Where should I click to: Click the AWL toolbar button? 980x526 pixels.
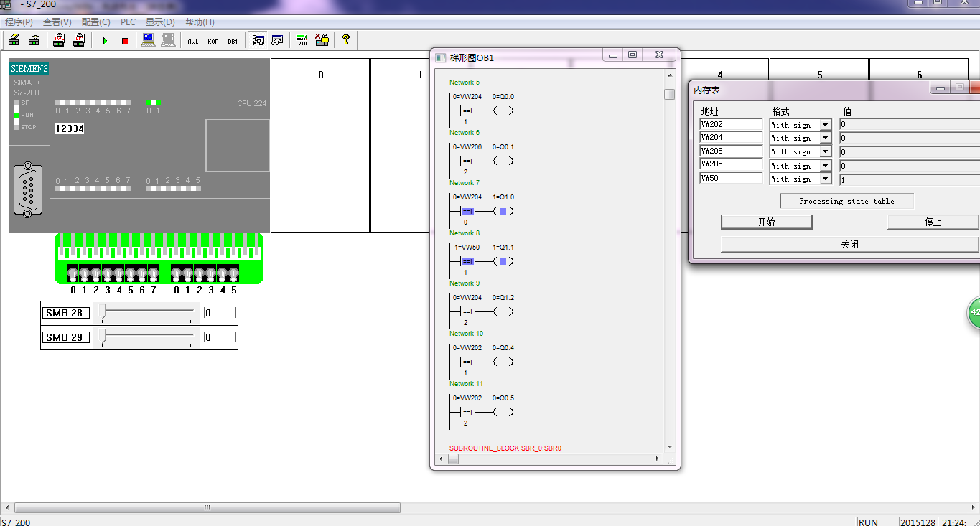(x=192, y=41)
